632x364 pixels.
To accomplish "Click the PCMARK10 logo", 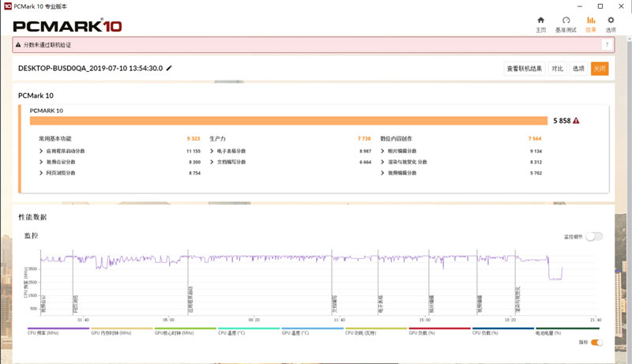I will pyautogui.click(x=67, y=26).
